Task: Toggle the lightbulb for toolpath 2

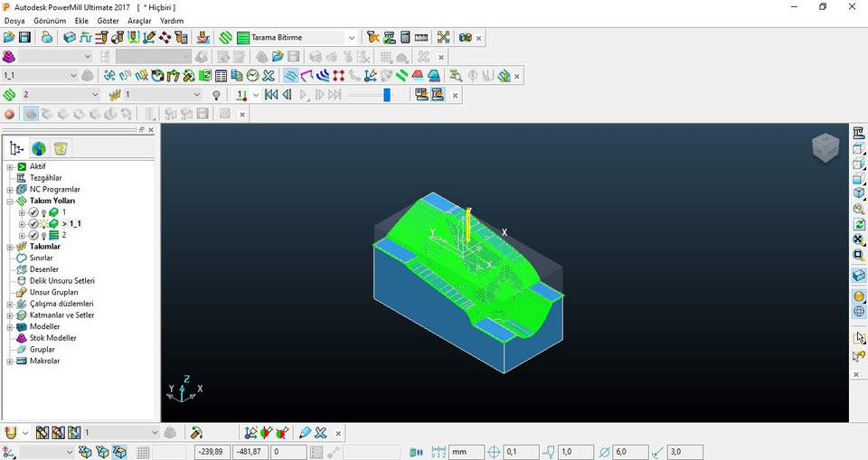Action: 43,235
